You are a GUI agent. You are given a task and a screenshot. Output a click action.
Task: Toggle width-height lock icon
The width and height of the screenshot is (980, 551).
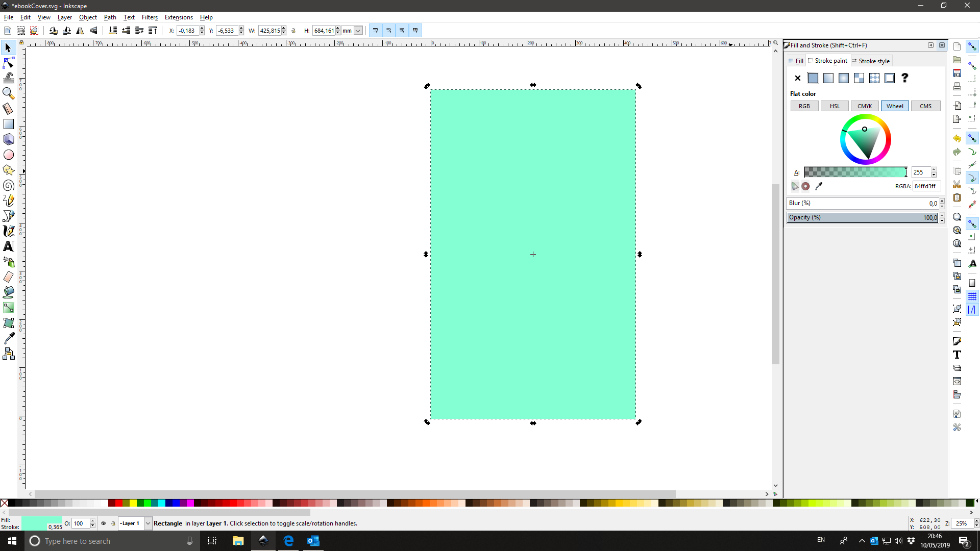coord(293,31)
